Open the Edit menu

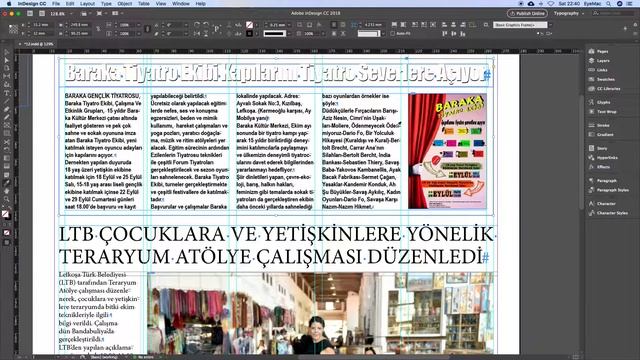click(x=70, y=4)
